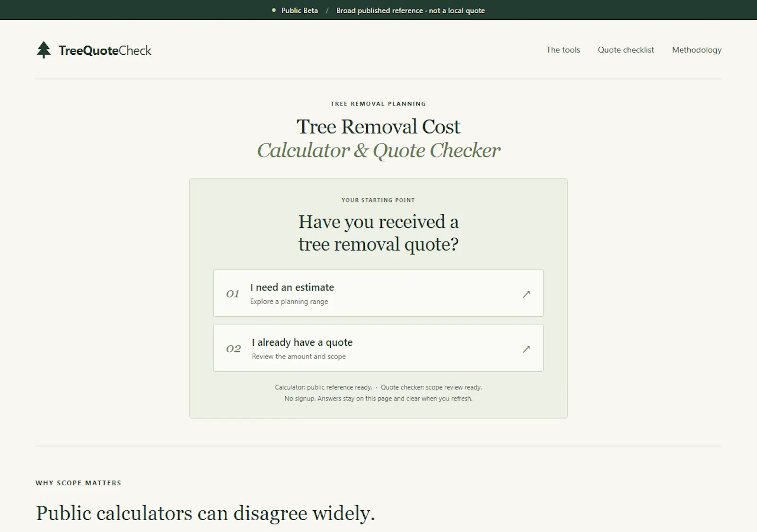Choose the 'I need an estimate' option
Viewport: 757px width, 532px height.
(378, 293)
